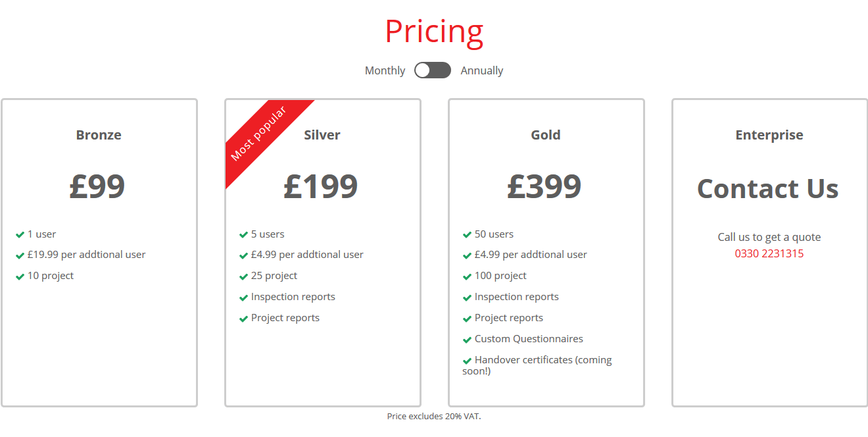Click the Most popular ribbon badge
The height and width of the screenshot is (437, 868).
(258, 134)
